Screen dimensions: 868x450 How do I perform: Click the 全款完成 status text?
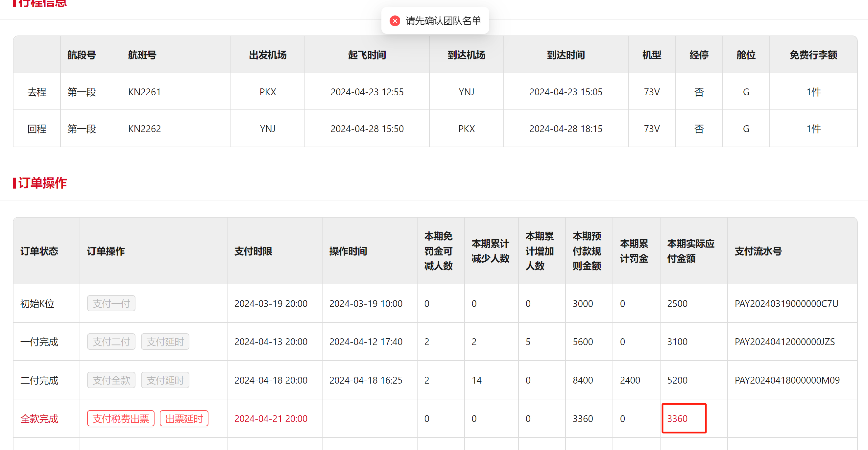click(39, 418)
